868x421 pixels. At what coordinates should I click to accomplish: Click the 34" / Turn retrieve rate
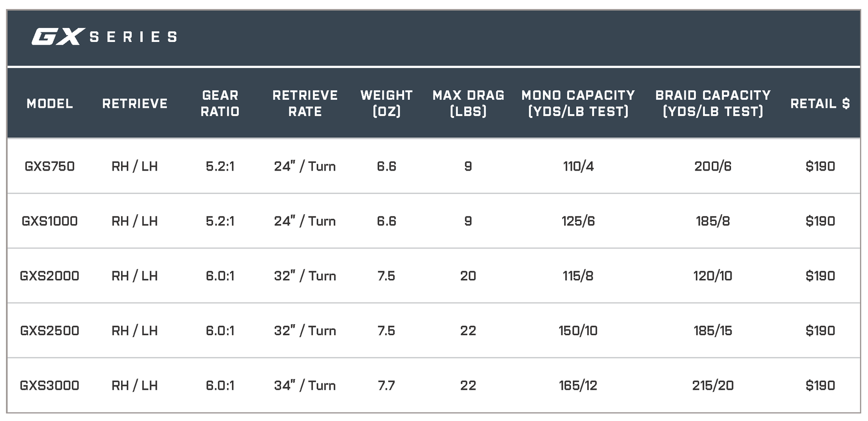(x=305, y=386)
